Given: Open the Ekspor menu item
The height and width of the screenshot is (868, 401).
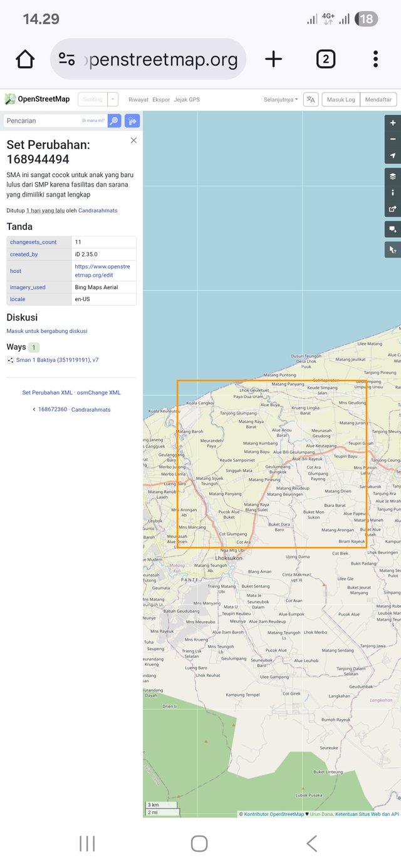Looking at the screenshot, I should coord(161,100).
